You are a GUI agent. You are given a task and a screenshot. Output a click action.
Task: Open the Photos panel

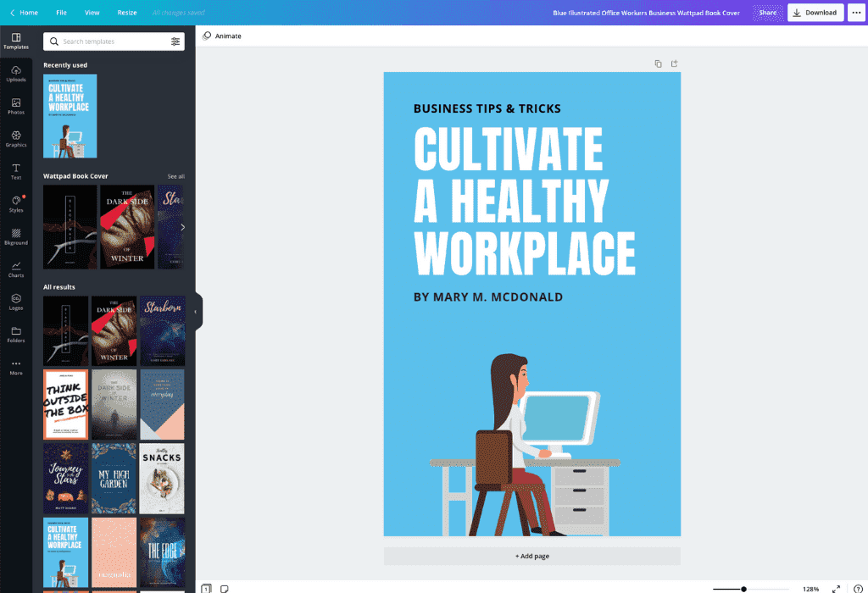pyautogui.click(x=16, y=108)
